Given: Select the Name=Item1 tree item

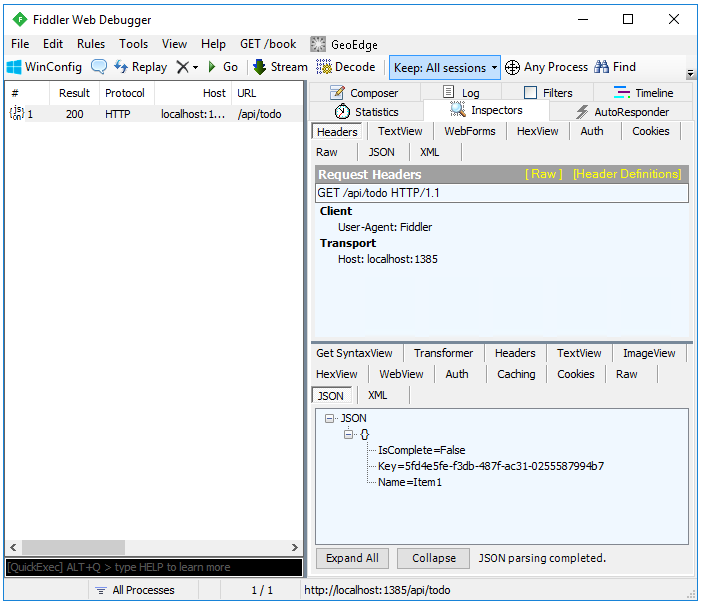Looking at the screenshot, I should 410,482.
